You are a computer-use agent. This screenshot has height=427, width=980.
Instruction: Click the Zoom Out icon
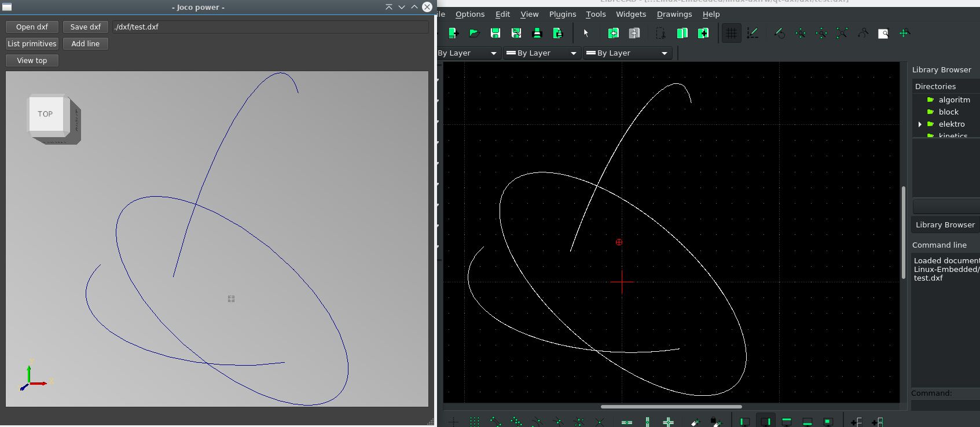(x=821, y=33)
